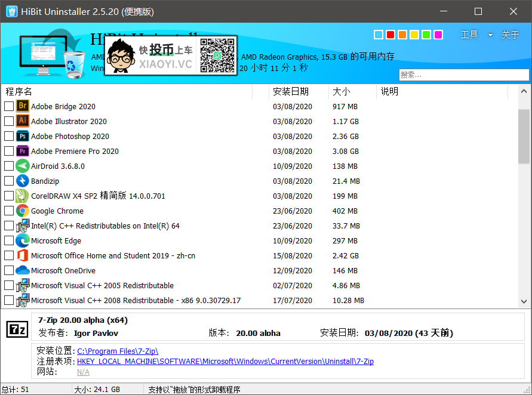
Task: Open the 工具 menu
Action: click(x=469, y=35)
